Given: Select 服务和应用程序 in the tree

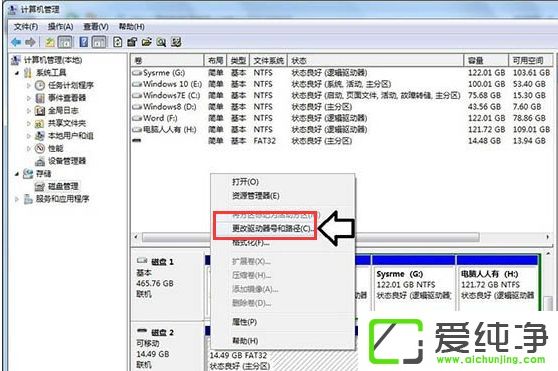Looking at the screenshot, I should (62, 199).
